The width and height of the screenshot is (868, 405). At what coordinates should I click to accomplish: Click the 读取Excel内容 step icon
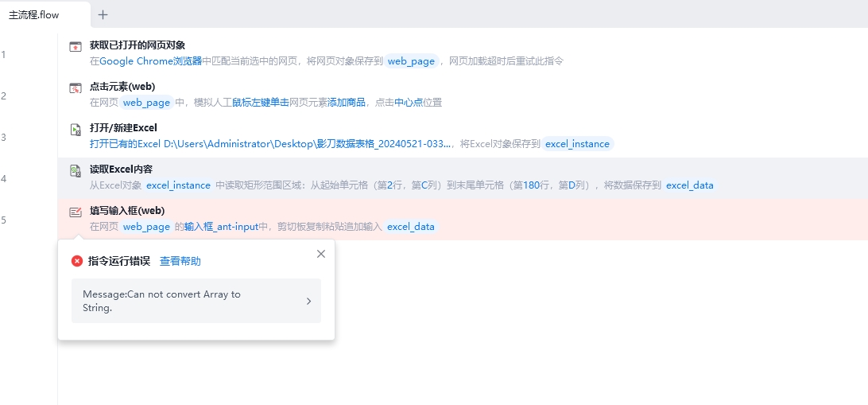(x=76, y=170)
